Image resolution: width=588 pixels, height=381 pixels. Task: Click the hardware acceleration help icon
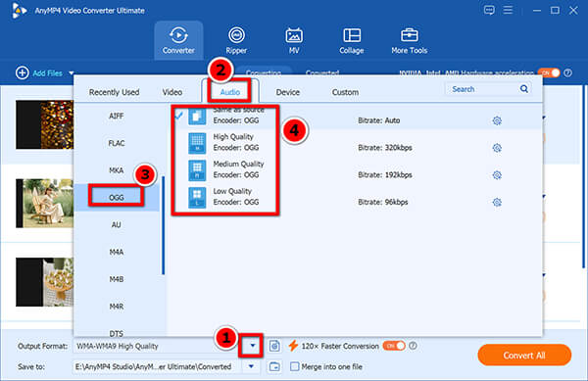pos(568,72)
